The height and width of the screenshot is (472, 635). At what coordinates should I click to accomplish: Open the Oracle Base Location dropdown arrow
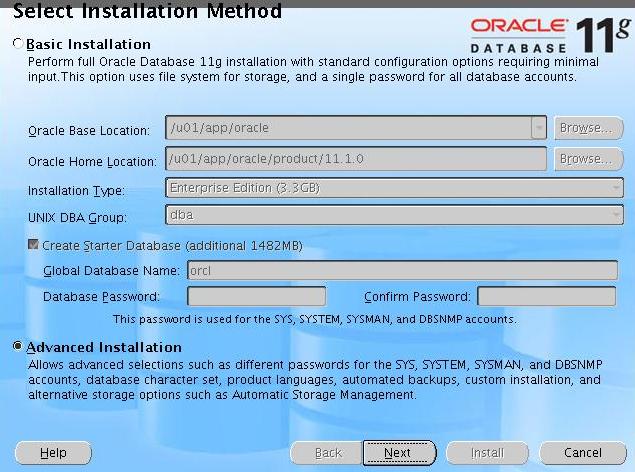click(539, 128)
